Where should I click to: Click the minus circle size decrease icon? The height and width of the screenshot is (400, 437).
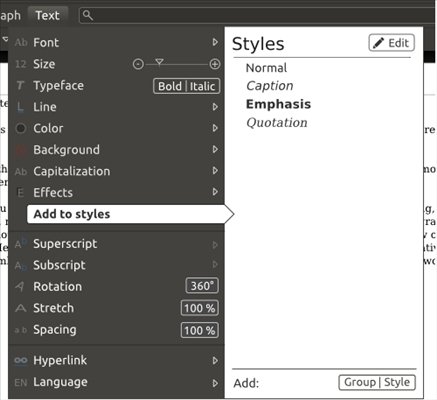tap(138, 64)
